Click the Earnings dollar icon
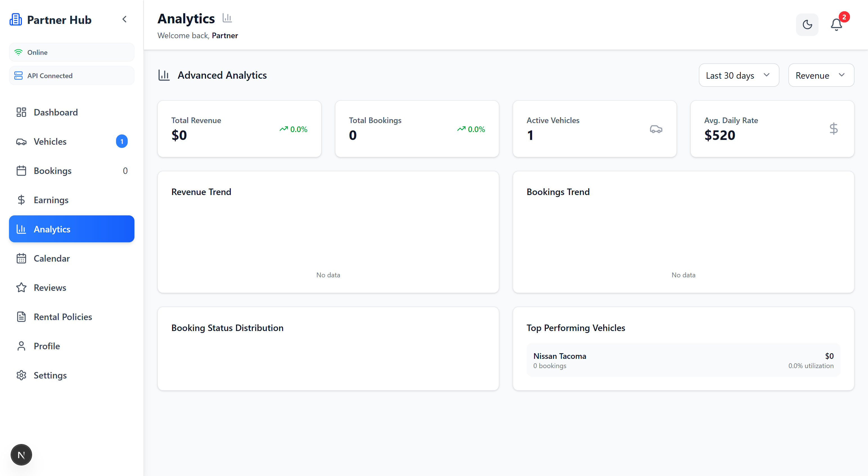Image resolution: width=868 pixels, height=476 pixels. pyautogui.click(x=21, y=200)
